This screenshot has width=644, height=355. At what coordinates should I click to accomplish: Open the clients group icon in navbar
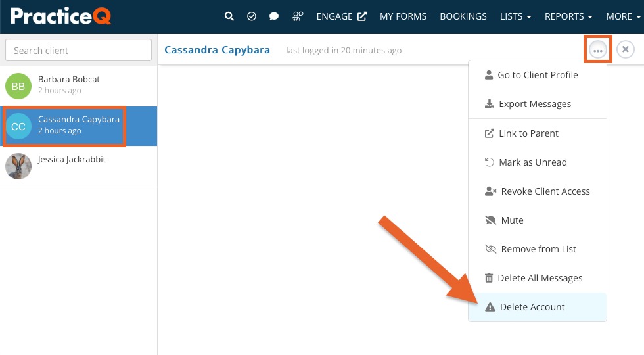[x=297, y=16]
